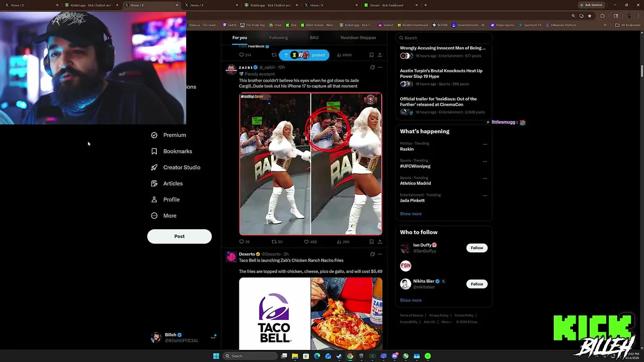The image size is (644, 362).
Task: Open a new browser tab
Action: pos(426,5)
